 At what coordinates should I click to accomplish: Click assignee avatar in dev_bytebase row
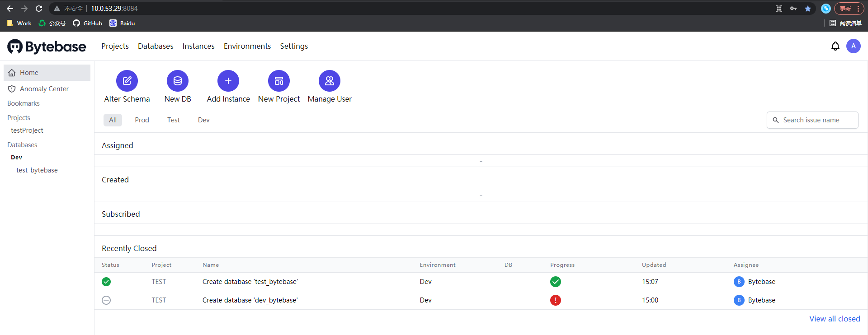(739, 300)
